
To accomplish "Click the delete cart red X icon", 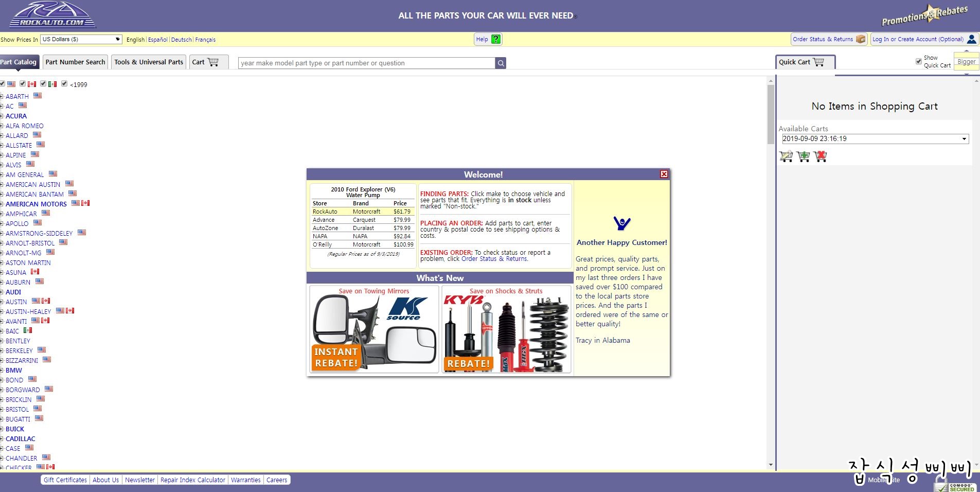I will click(x=821, y=156).
